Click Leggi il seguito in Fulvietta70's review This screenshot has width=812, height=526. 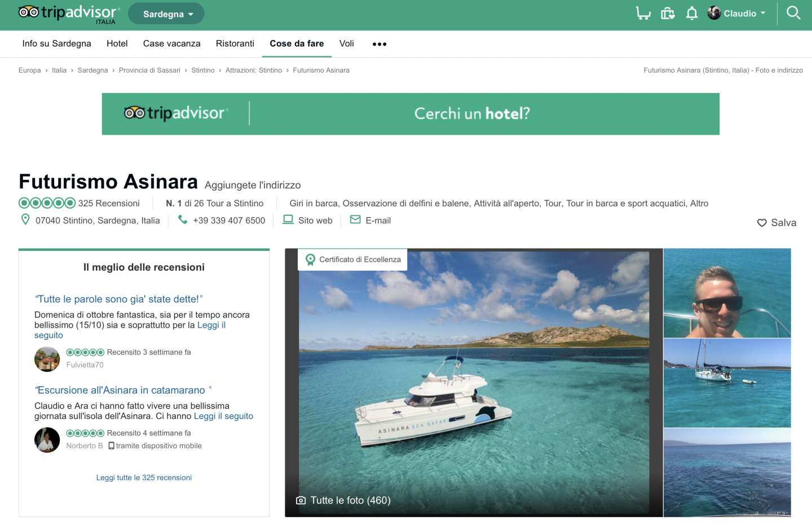[x=130, y=330]
